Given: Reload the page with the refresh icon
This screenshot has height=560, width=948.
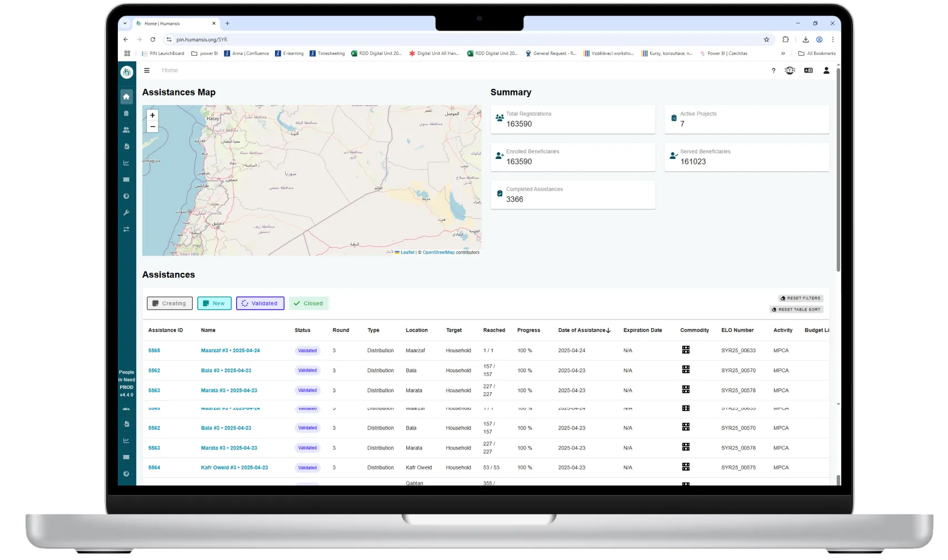Looking at the screenshot, I should click(153, 39).
